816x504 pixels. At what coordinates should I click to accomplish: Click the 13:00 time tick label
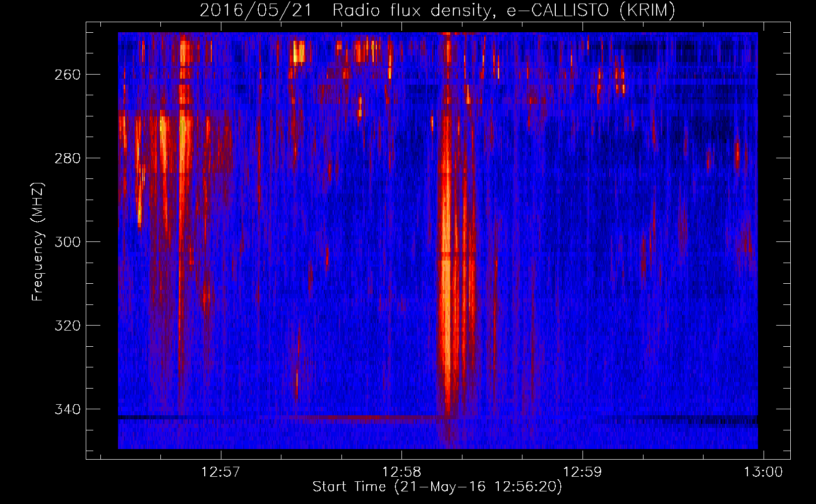pos(764,472)
